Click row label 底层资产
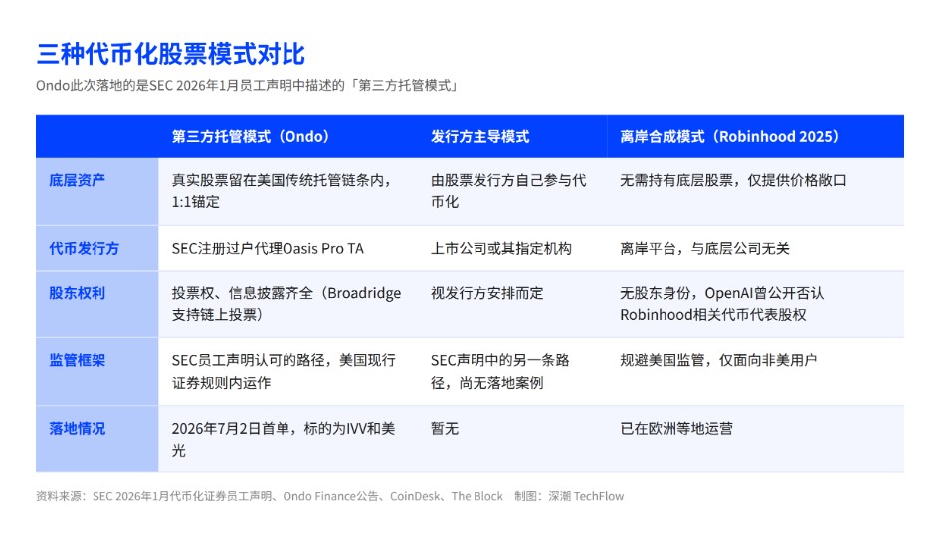The height and width of the screenshot is (560, 952). pos(78,180)
